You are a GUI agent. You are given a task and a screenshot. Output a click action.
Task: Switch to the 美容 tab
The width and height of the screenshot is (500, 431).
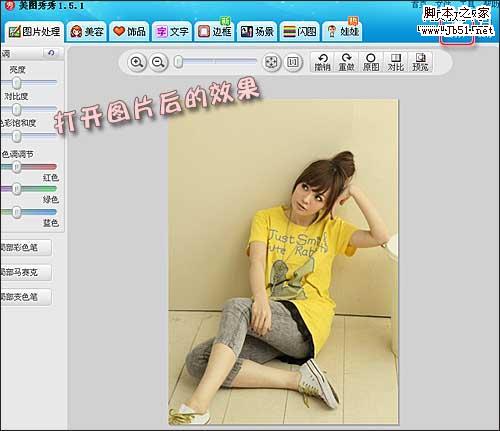pyautogui.click(x=86, y=32)
